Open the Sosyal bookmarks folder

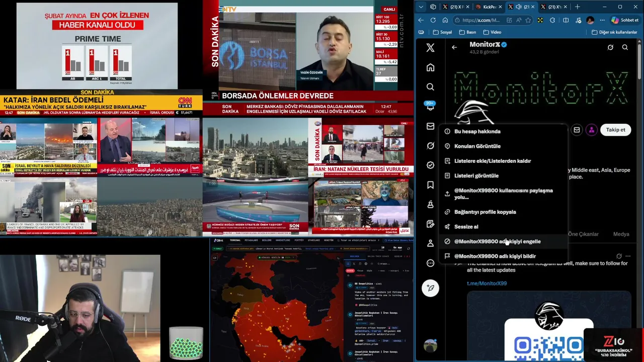click(x=443, y=32)
